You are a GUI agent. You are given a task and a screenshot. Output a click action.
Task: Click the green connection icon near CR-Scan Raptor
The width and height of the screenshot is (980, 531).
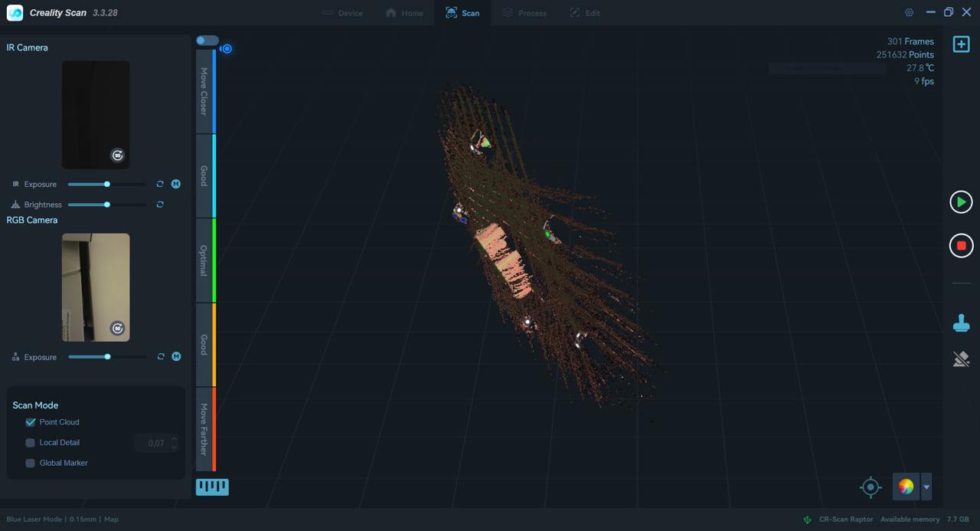[807, 520]
